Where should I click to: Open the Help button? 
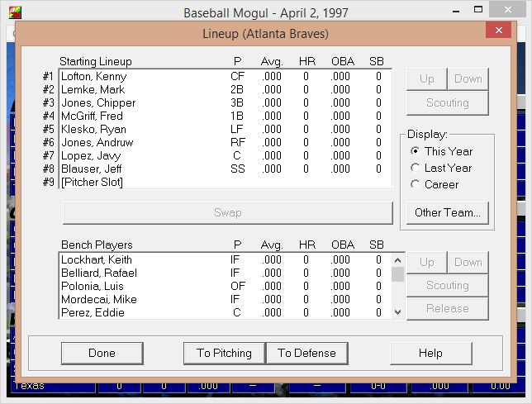(430, 353)
